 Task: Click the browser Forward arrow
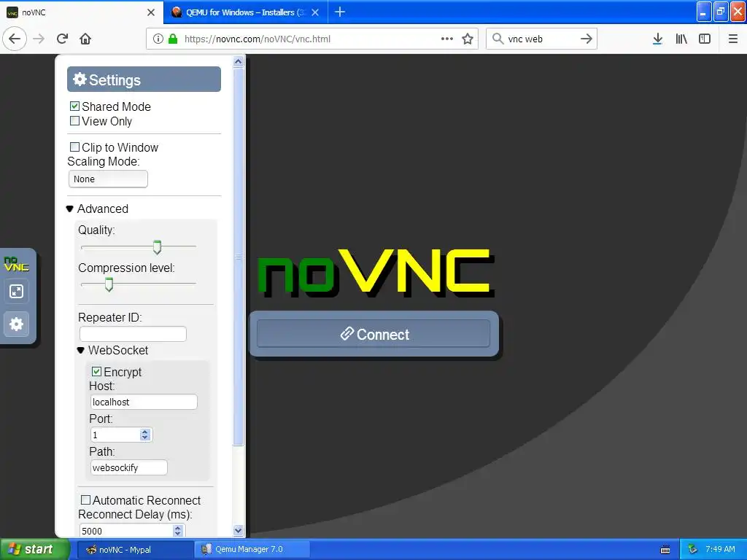(39, 39)
